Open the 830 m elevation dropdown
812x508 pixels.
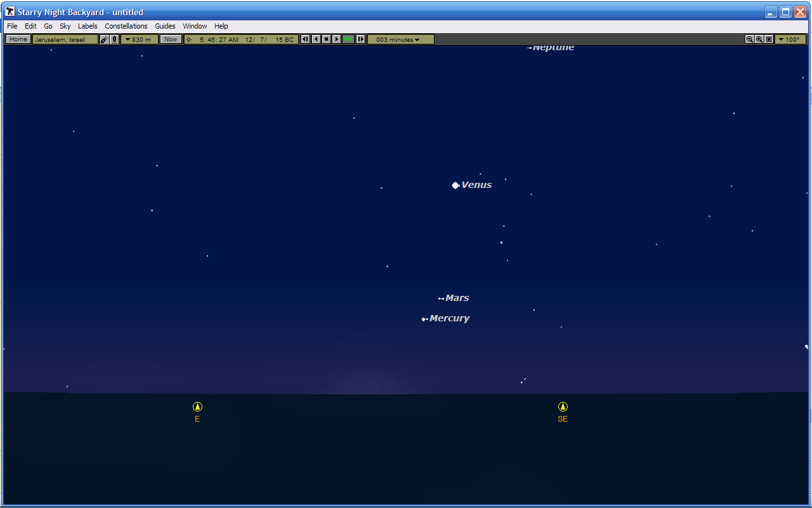click(139, 39)
